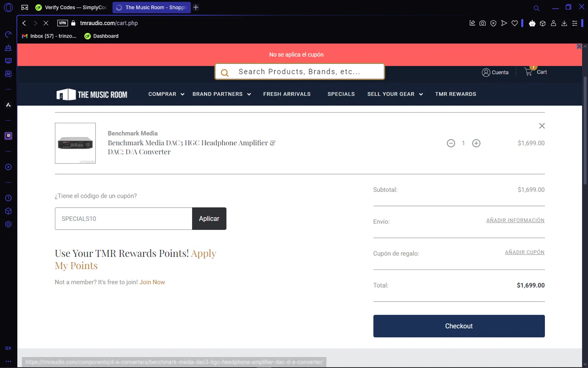The width and height of the screenshot is (588, 368).
Task: Click the Aplicar coupon button
Action: click(x=209, y=219)
